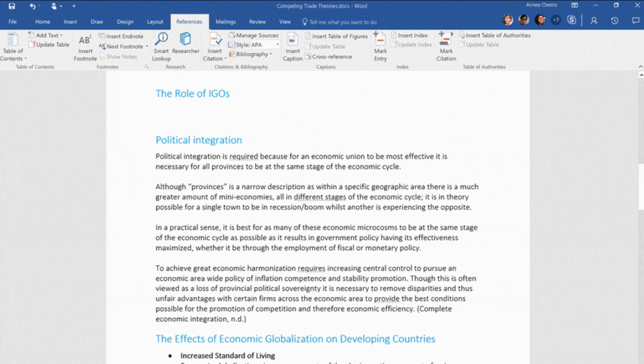Click the Share person icon
The width and height of the screenshot is (644, 364).
point(594,20)
